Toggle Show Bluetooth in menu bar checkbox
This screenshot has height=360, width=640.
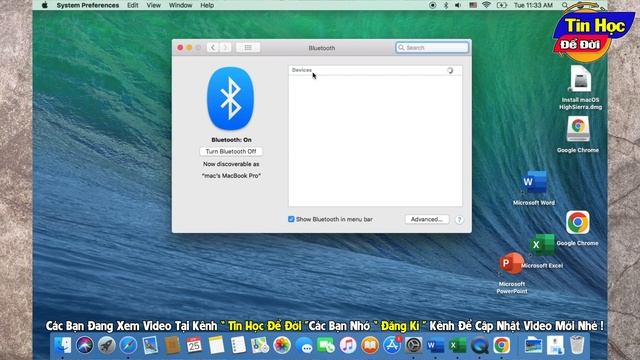pyautogui.click(x=291, y=219)
